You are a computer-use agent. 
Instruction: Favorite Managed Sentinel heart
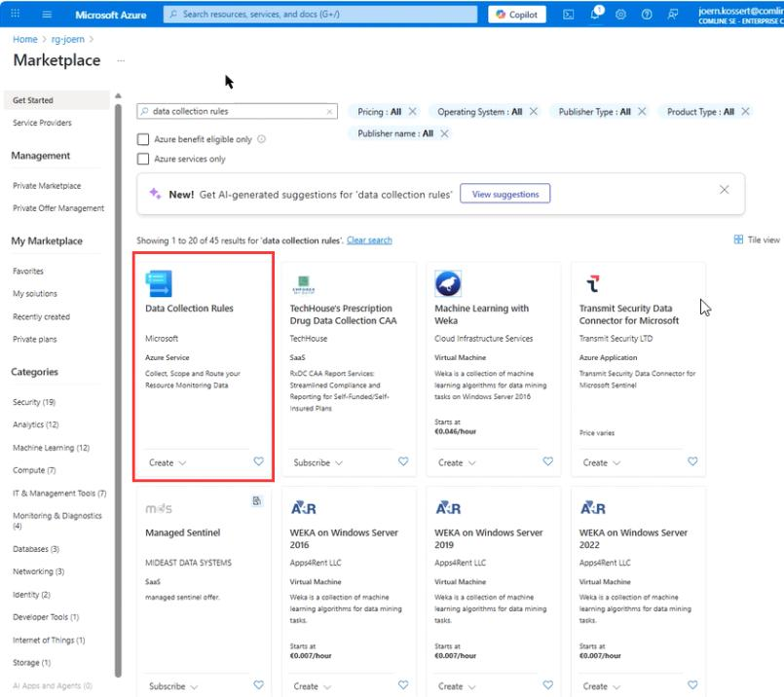click(258, 685)
